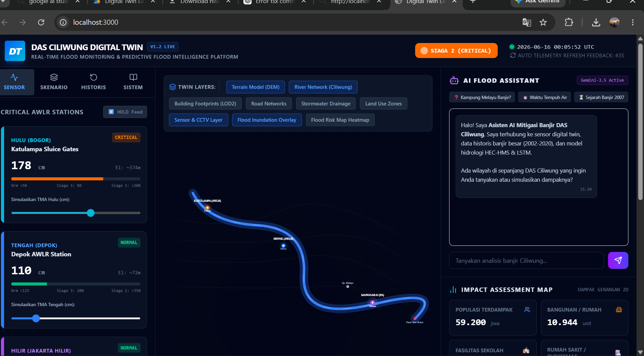Enable the Flood Risk Map Heatmap layer
644x356 pixels.
pos(340,120)
